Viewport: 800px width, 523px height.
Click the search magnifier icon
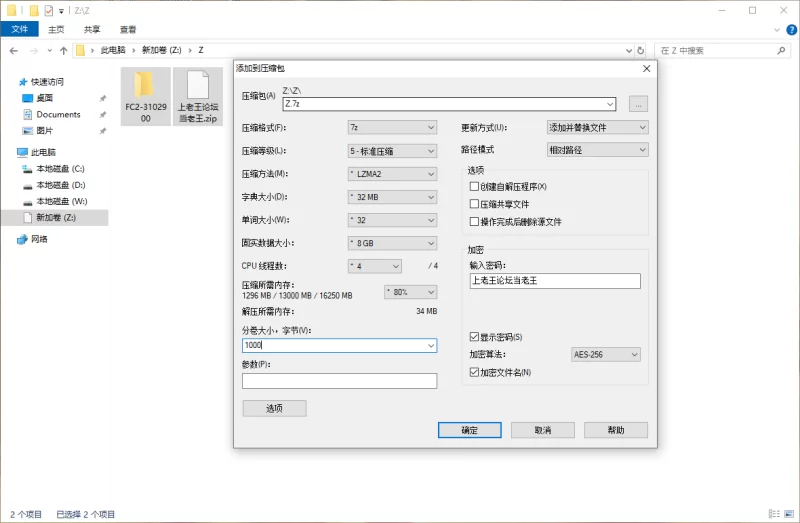point(781,51)
